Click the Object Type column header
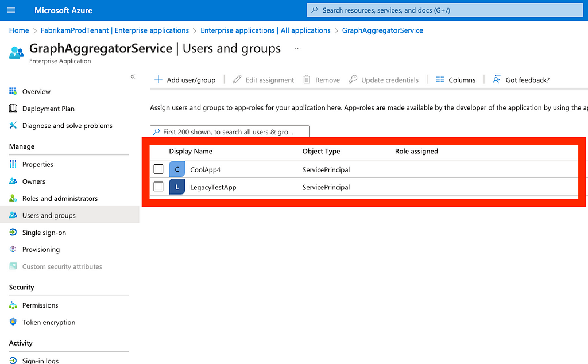The height and width of the screenshot is (364, 588). coord(322,151)
